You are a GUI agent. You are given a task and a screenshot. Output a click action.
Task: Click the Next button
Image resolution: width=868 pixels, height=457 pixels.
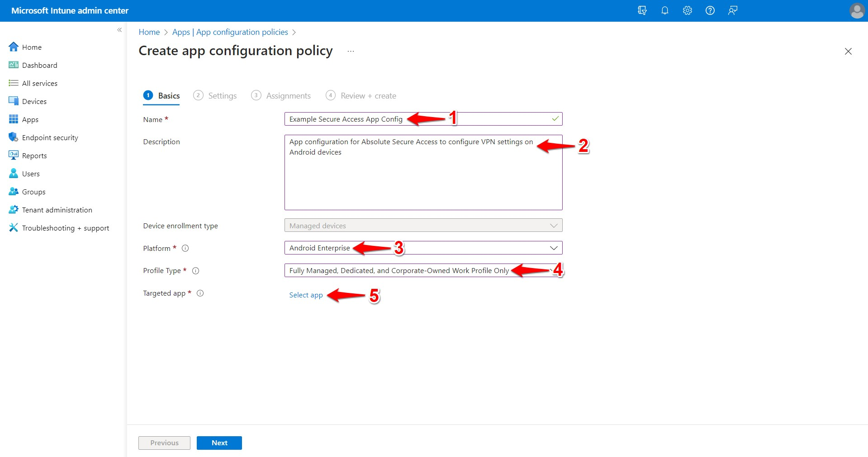pyautogui.click(x=219, y=443)
